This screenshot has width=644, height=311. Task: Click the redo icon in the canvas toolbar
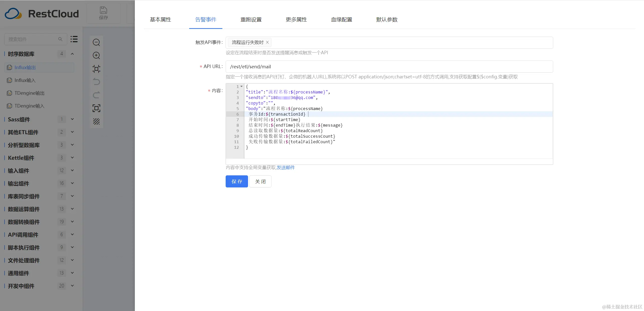[x=96, y=95]
